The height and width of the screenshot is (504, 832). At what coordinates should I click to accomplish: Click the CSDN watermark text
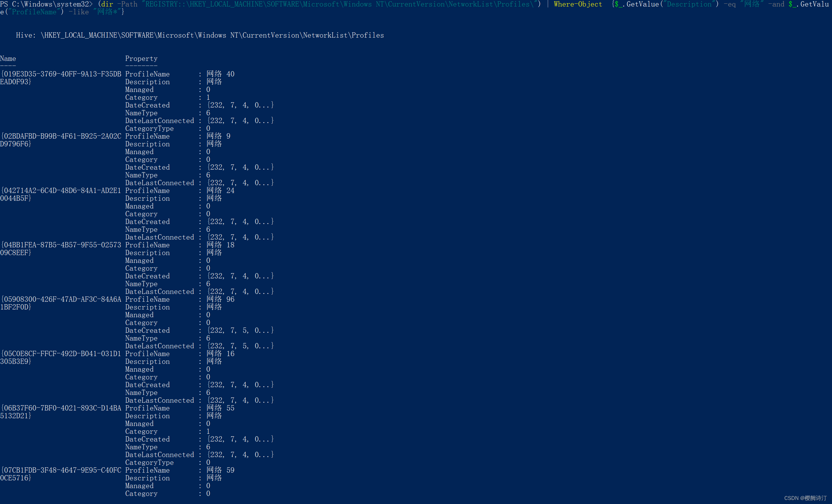click(x=805, y=498)
